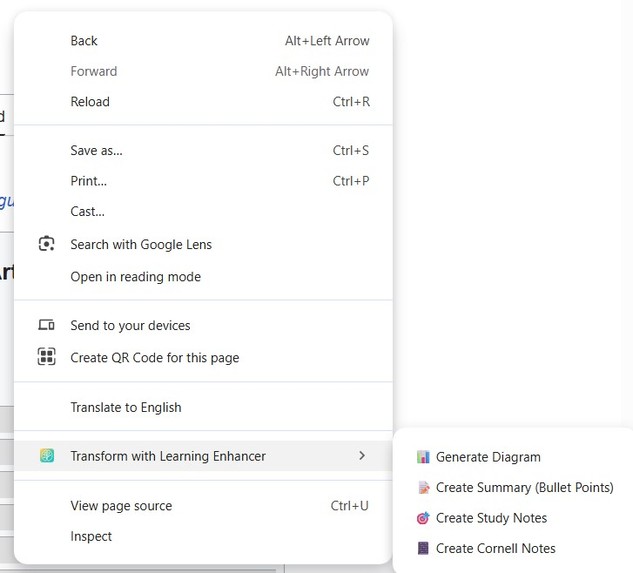Click the QR code icon
This screenshot has width=633, height=573.
(46, 357)
